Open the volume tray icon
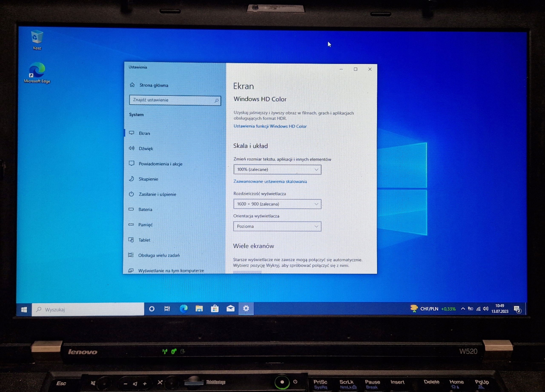Image resolution: width=545 pixels, height=392 pixels. [x=486, y=309]
